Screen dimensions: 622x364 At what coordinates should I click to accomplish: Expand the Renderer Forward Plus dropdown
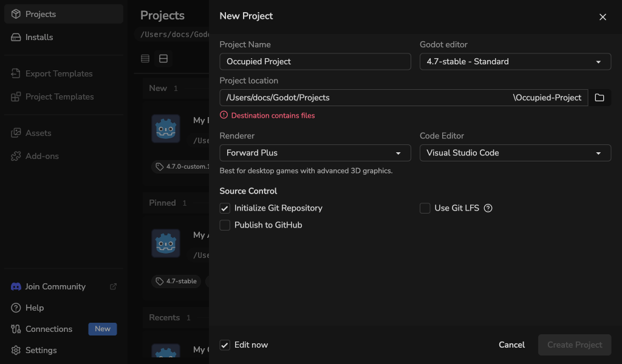tap(315, 153)
